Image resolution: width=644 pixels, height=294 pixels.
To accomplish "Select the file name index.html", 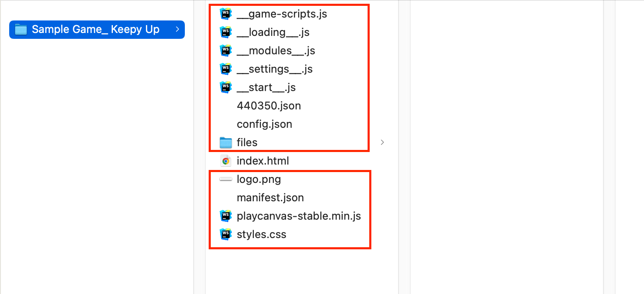I will point(263,161).
